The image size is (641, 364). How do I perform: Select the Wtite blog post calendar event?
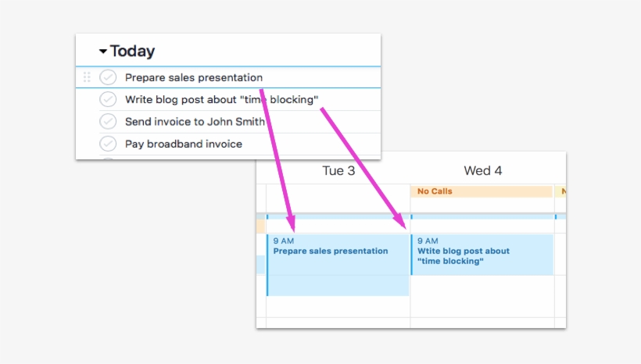482,255
